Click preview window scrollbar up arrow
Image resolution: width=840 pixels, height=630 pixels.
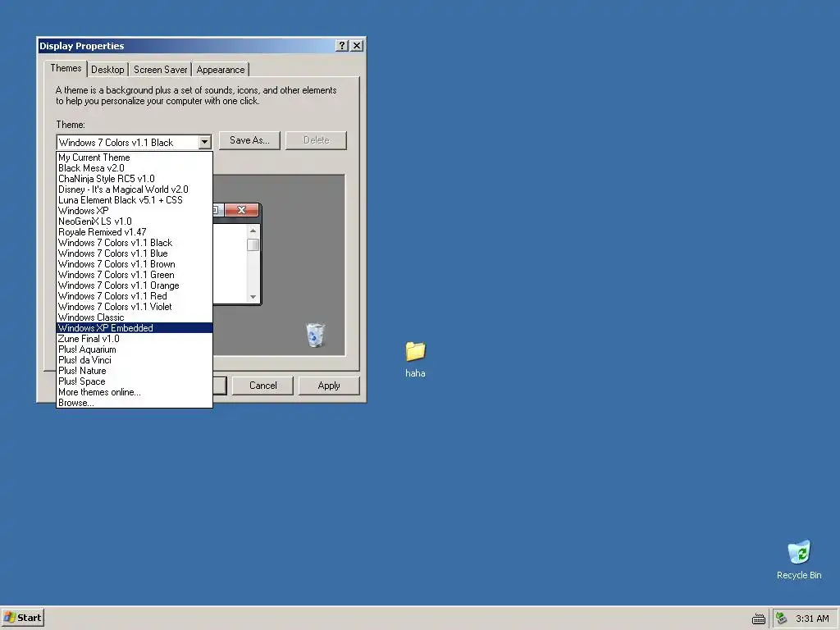[253, 231]
